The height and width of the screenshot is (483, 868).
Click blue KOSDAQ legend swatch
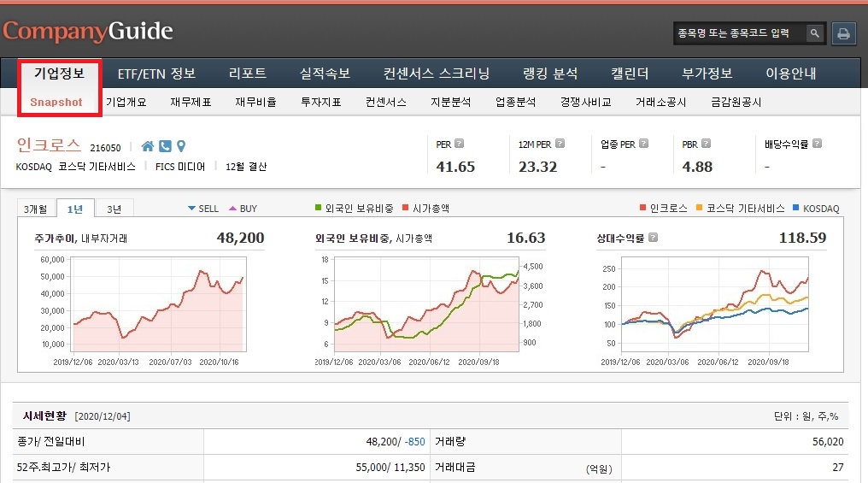point(796,208)
